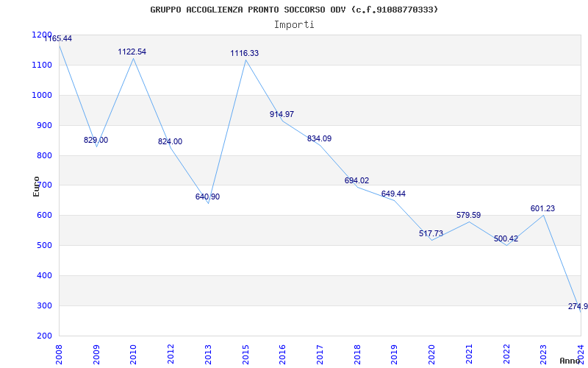
Task: Select the 1122.54 data label
Action: 132,52
